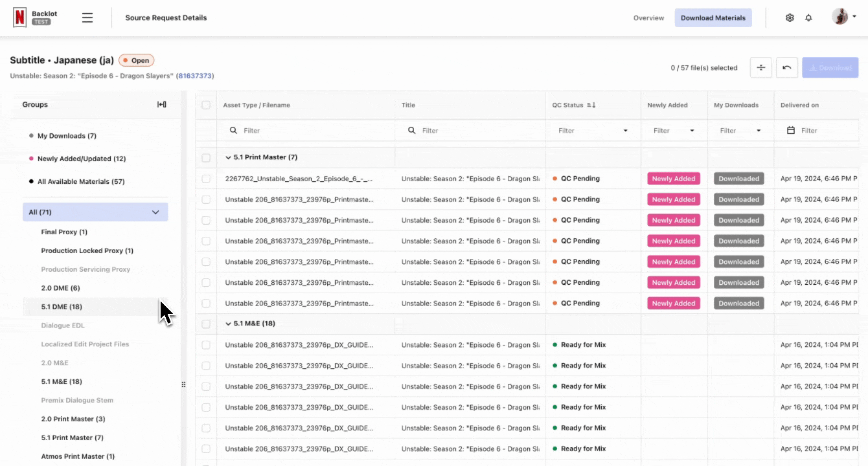Open the hamburger navigation menu
This screenshot has width=868, height=466.
(x=87, y=17)
